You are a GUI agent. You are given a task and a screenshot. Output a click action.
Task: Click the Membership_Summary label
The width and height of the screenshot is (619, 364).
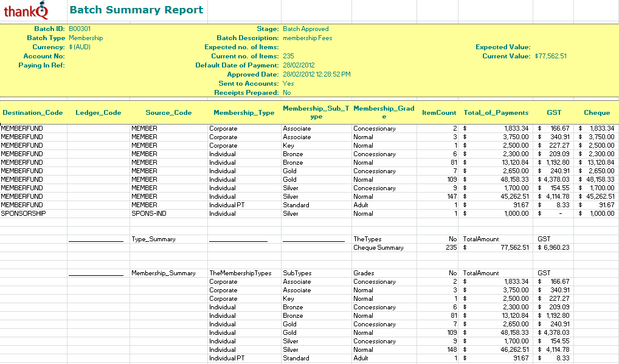164,273
